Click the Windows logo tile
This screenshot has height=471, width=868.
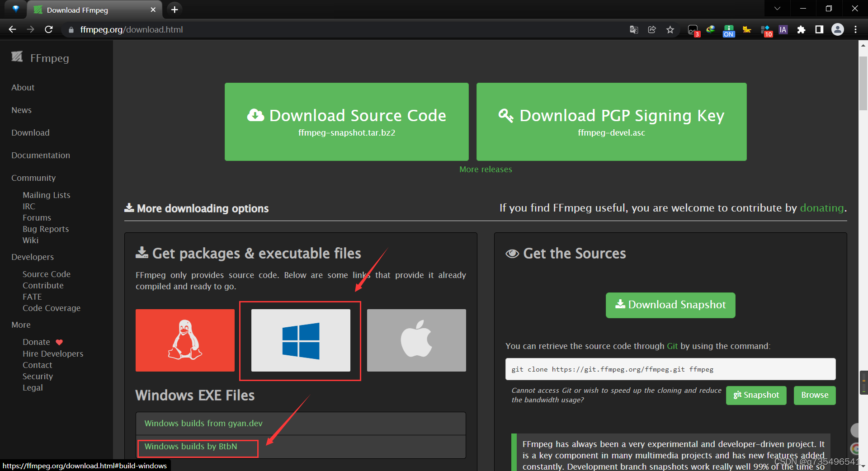tap(301, 340)
